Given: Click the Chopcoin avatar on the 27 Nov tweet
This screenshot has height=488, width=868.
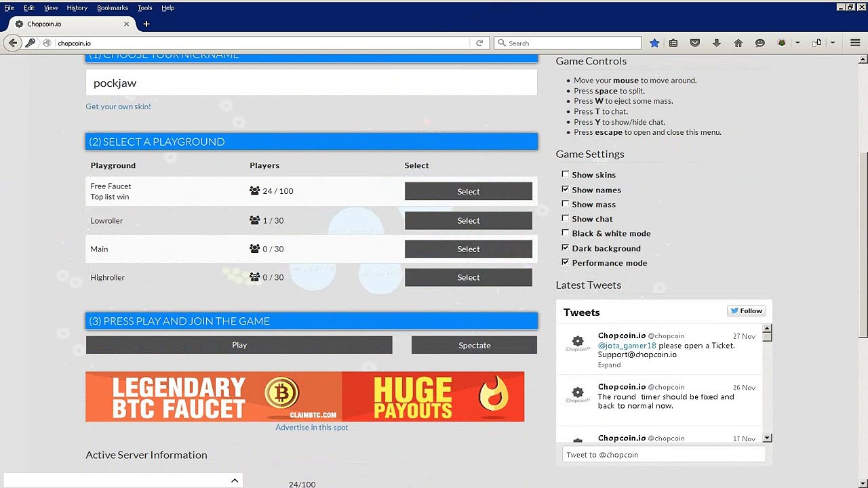Looking at the screenshot, I should tap(578, 344).
